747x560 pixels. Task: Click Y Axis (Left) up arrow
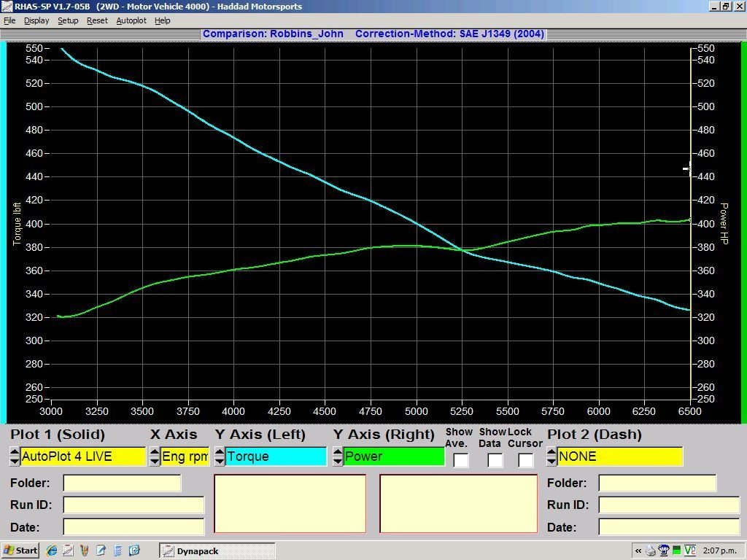[220, 451]
